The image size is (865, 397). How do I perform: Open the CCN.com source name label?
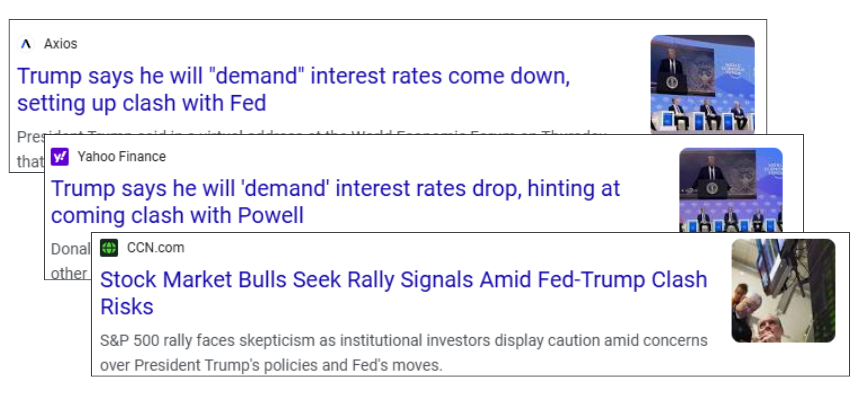[156, 248]
